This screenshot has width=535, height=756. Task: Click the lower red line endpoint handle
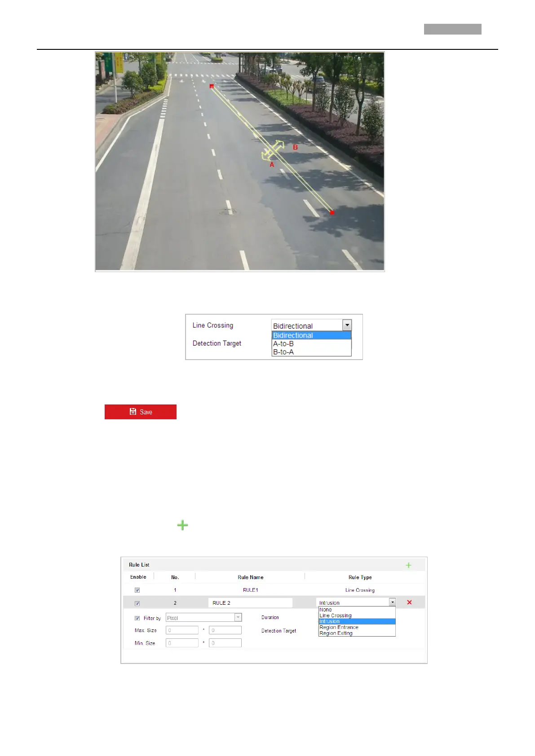pyautogui.click(x=332, y=212)
